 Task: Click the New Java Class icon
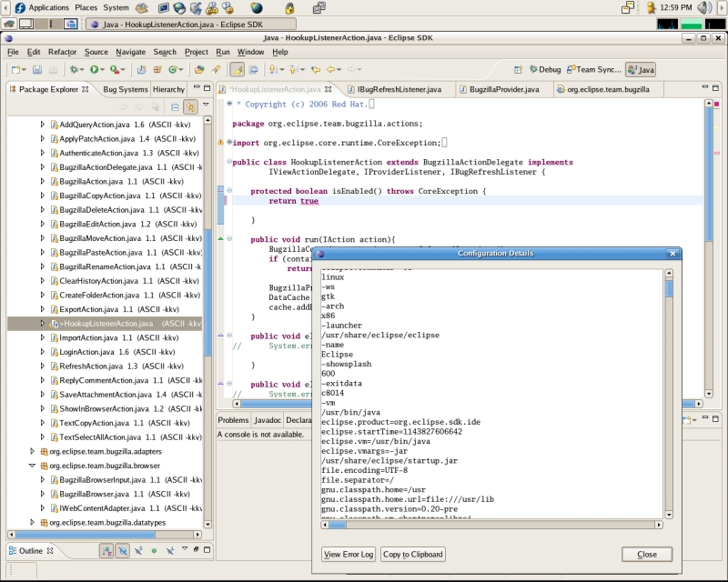tap(173, 70)
